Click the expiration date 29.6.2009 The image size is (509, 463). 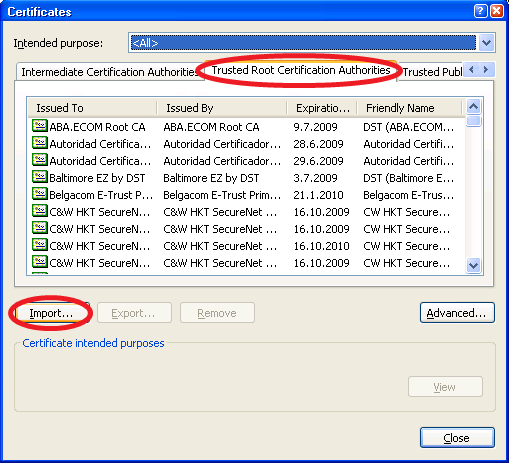pyautogui.click(x=318, y=161)
